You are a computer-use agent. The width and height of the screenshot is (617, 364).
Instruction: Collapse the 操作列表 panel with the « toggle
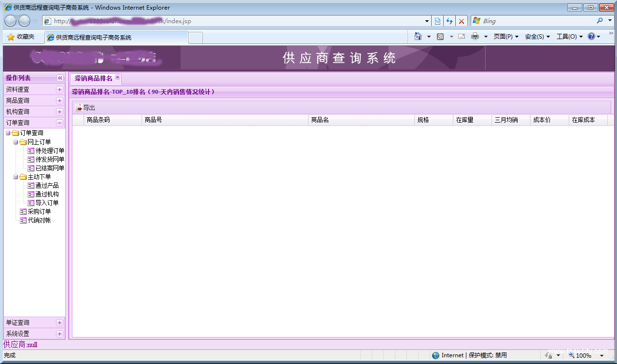coord(59,78)
